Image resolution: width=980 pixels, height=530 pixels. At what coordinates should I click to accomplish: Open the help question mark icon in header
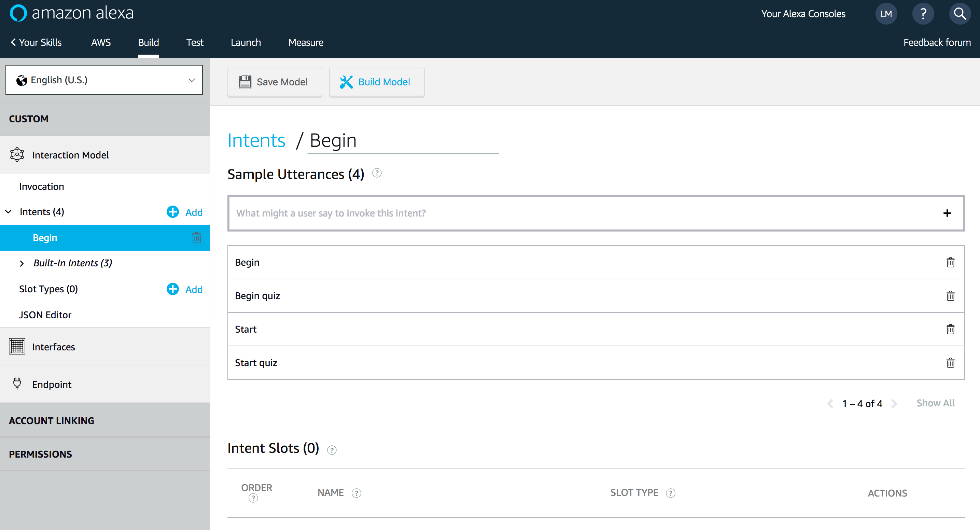click(923, 14)
